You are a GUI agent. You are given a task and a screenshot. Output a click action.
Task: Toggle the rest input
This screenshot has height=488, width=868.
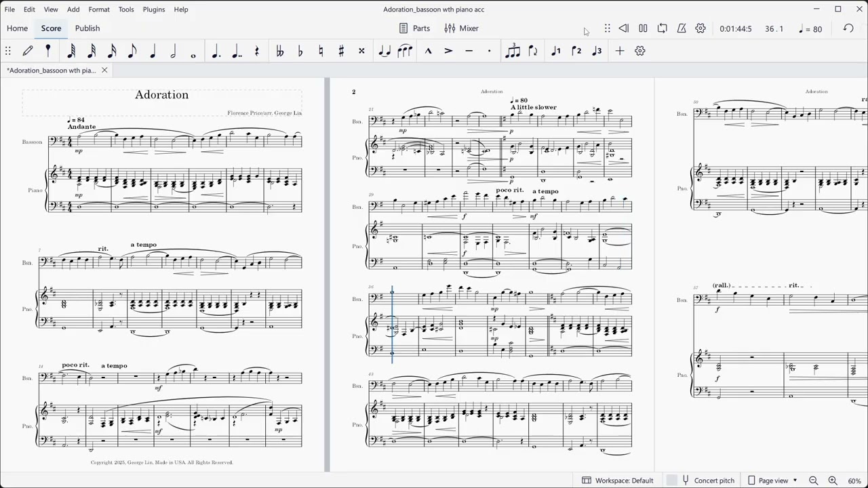[x=257, y=51]
